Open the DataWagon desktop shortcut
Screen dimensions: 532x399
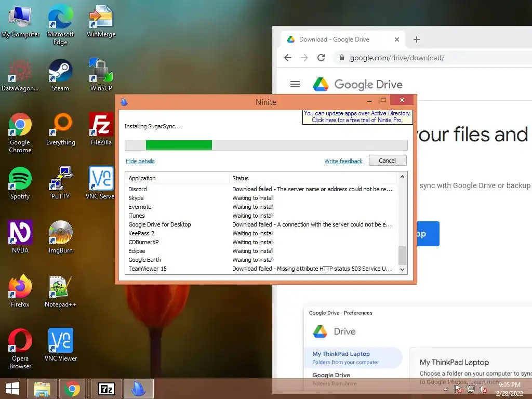(20, 75)
